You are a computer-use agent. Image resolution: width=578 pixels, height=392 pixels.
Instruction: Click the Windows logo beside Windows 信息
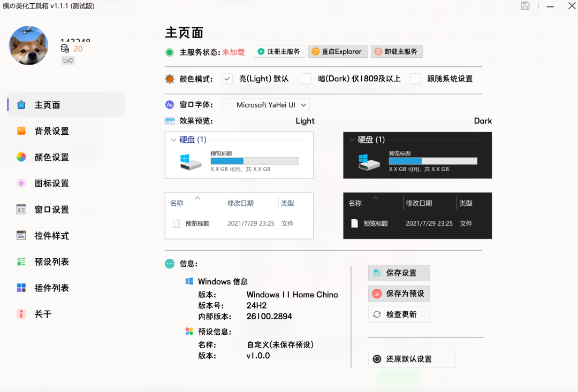pyautogui.click(x=189, y=281)
